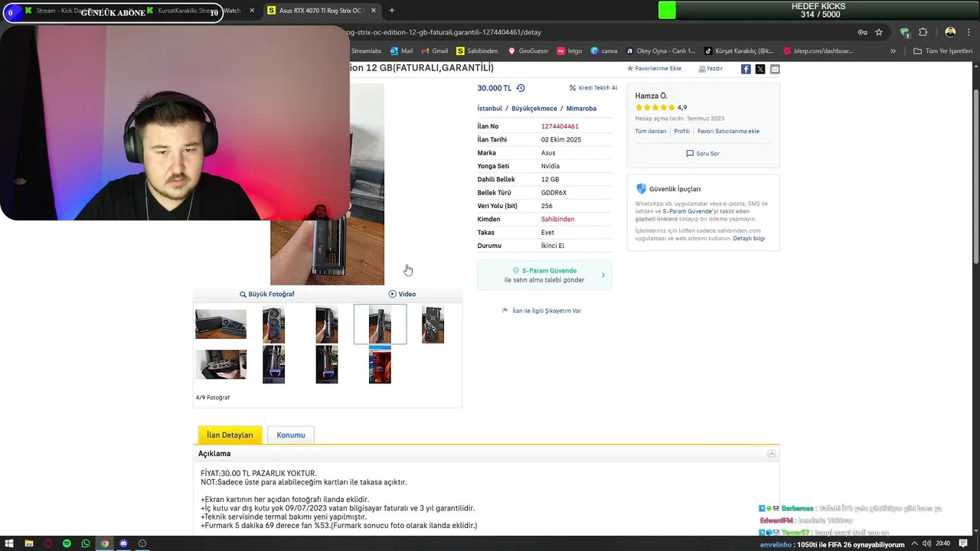Open letgo bookmark
The image size is (980, 551).
570,51
